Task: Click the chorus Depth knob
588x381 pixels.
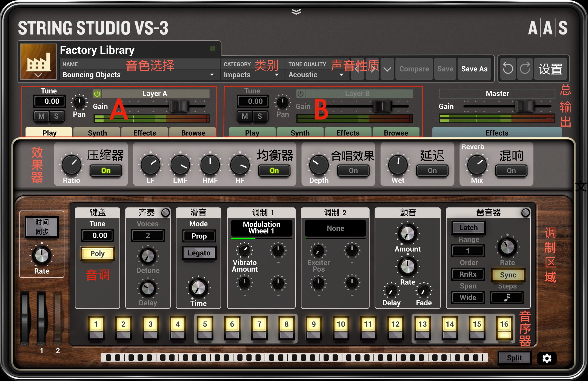Action: tap(319, 164)
